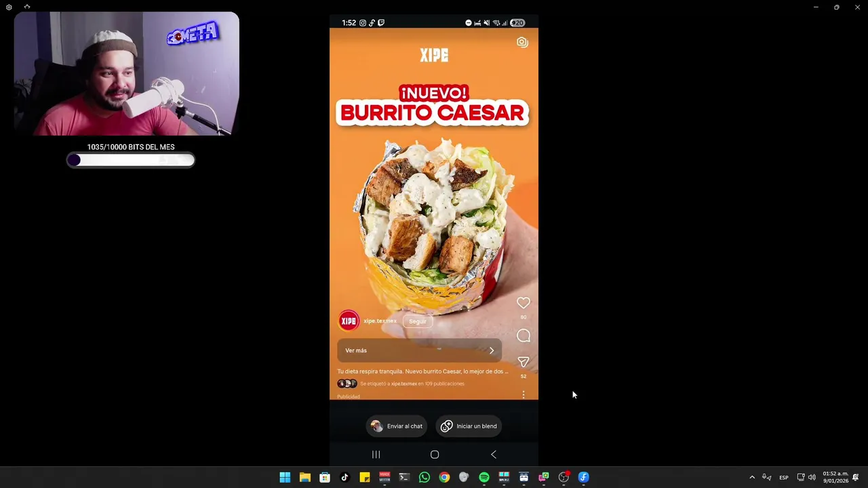The width and height of the screenshot is (868, 488).
Task: Switch the ESP input language
Action: (784, 477)
